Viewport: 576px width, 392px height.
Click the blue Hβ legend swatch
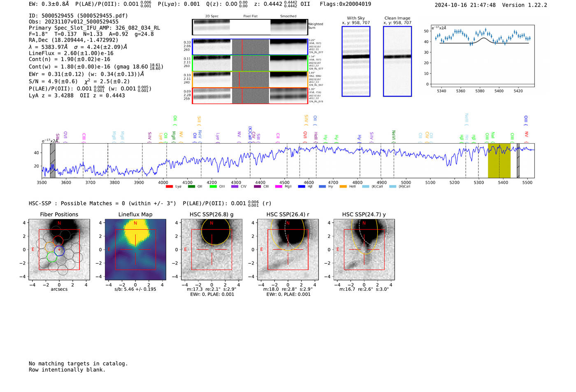click(302, 187)
